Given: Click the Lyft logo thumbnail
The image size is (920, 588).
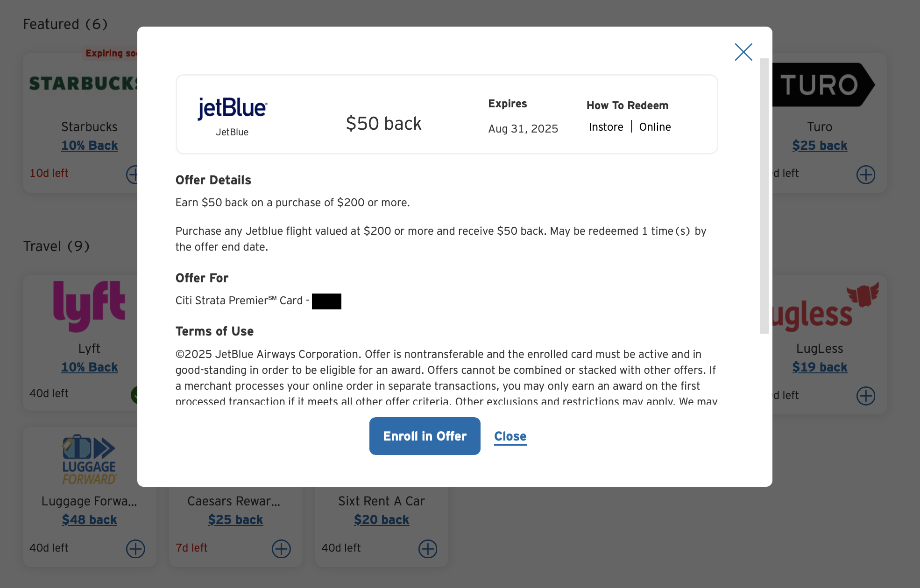Looking at the screenshot, I should pyautogui.click(x=89, y=306).
